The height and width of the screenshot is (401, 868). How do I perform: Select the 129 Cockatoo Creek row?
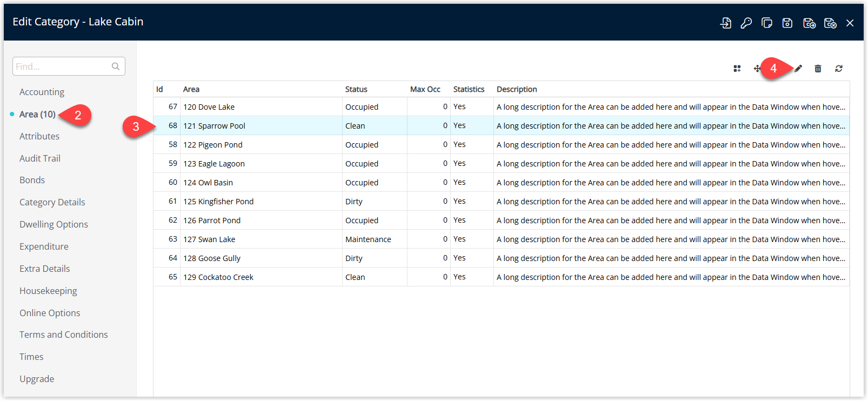pyautogui.click(x=501, y=277)
